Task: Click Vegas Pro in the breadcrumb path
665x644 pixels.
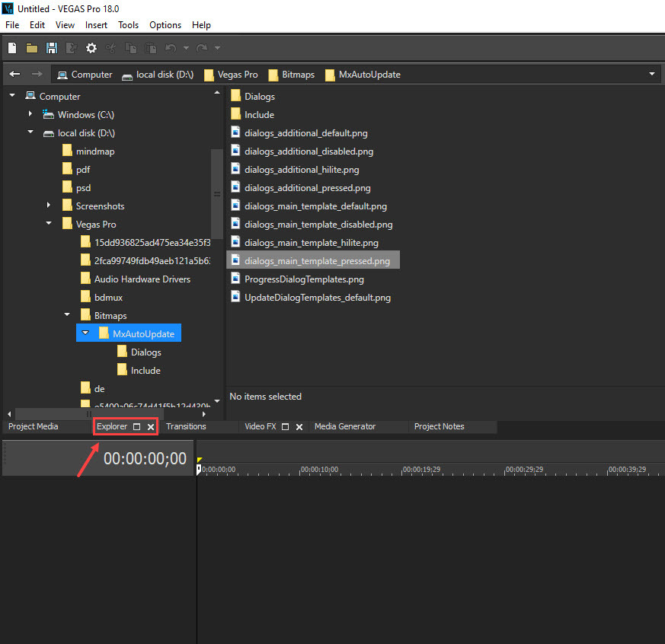Action: 231,75
